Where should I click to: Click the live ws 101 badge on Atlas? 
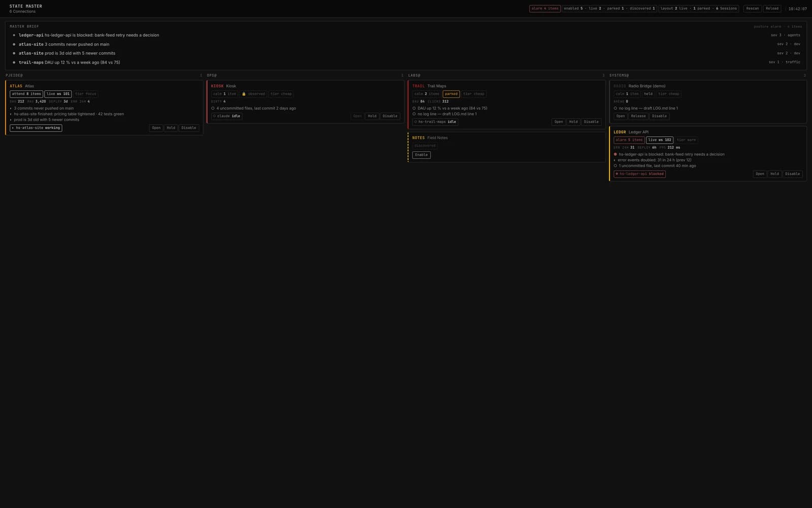(58, 94)
